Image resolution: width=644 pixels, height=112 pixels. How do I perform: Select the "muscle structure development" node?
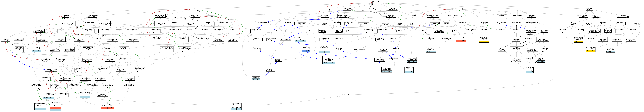tap(349, 23)
